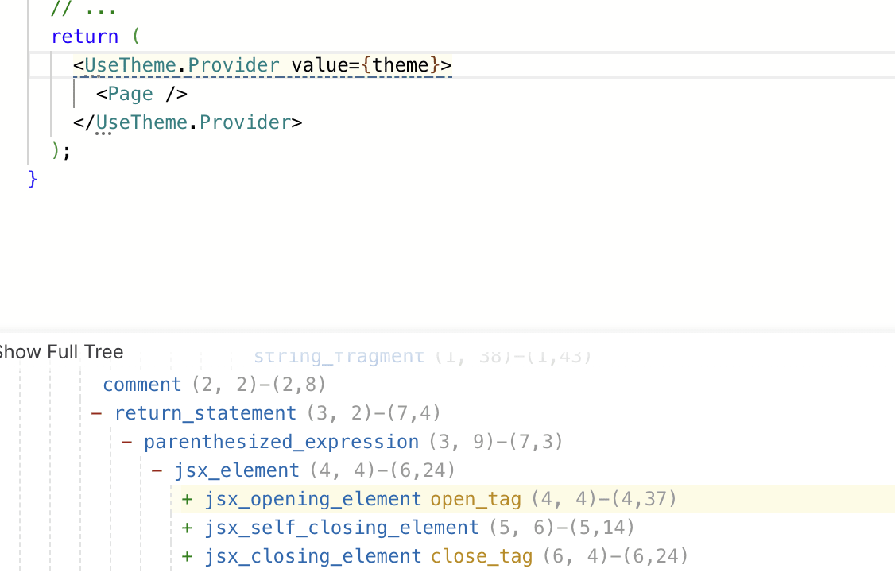
Task: Click Provider in the closing tag
Action: pos(246,122)
